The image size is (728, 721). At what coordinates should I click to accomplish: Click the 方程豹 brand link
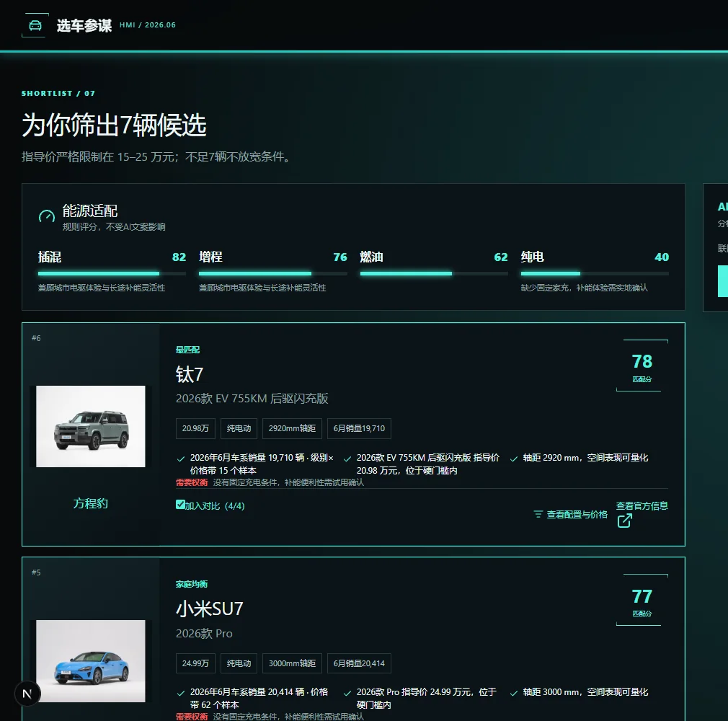[x=91, y=503]
